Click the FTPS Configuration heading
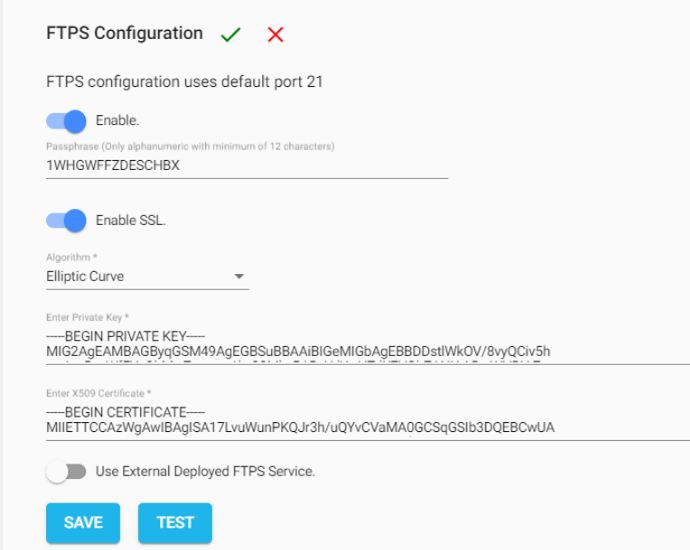Screen dimensions: 690x550 [125, 33]
